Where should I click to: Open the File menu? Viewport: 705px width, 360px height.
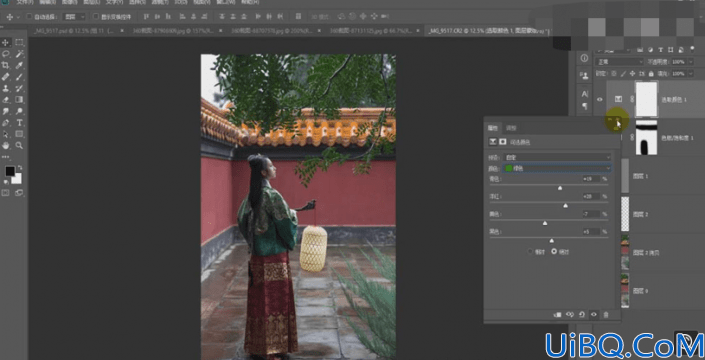tap(25, 2)
